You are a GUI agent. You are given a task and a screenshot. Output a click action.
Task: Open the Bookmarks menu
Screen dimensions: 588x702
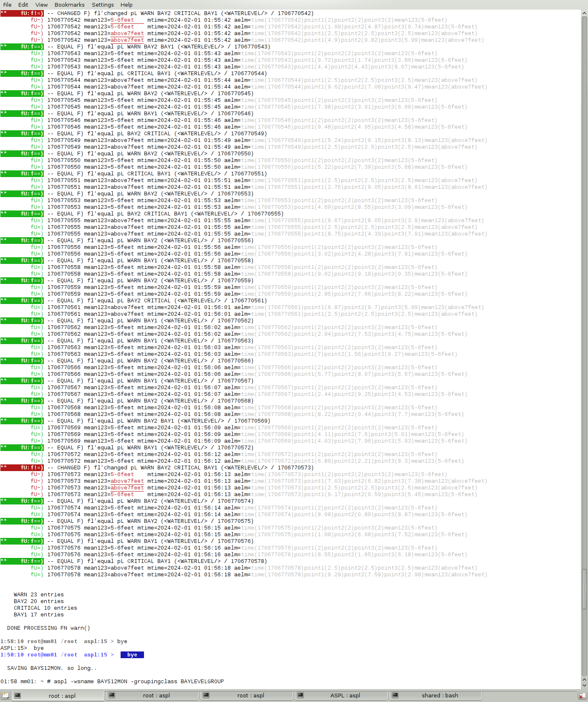(x=69, y=5)
